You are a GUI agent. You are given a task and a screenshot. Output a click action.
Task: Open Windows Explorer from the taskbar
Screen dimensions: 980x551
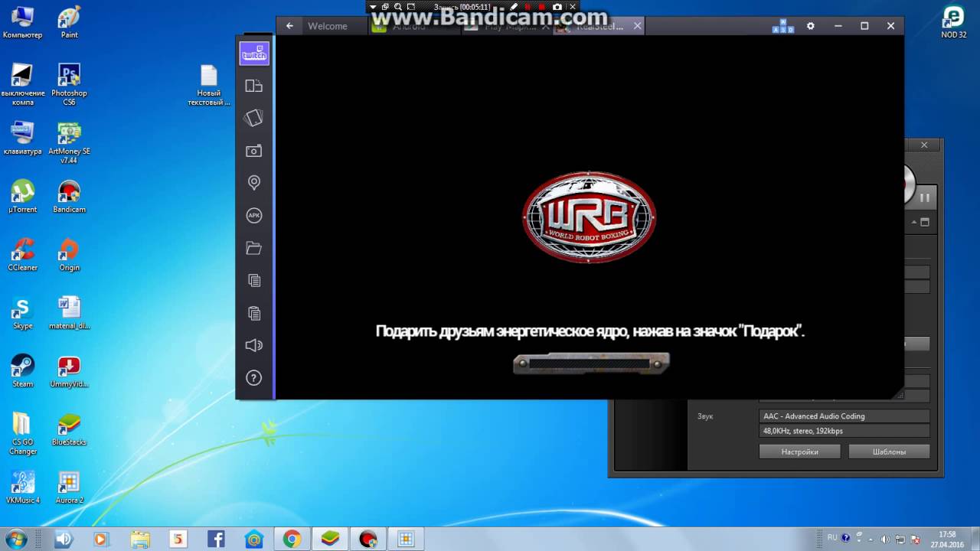(x=140, y=539)
